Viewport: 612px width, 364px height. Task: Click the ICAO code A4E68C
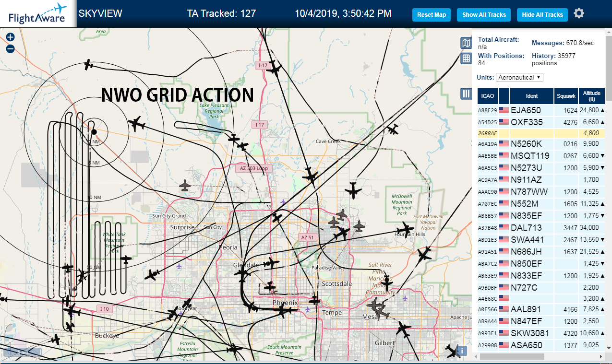pyautogui.click(x=487, y=298)
